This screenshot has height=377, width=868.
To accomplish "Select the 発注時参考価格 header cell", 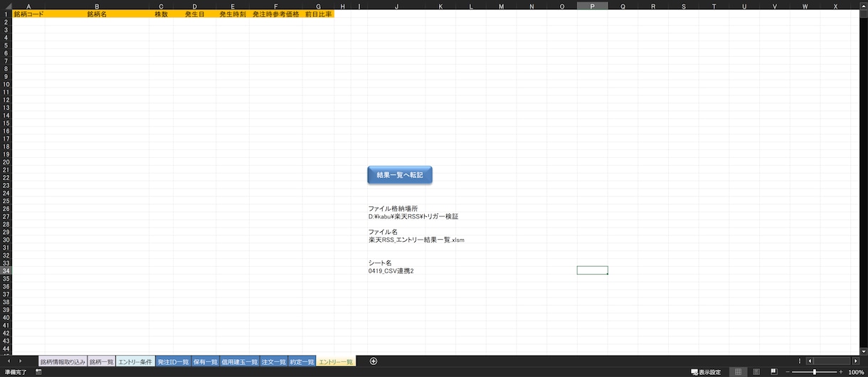I will [276, 14].
